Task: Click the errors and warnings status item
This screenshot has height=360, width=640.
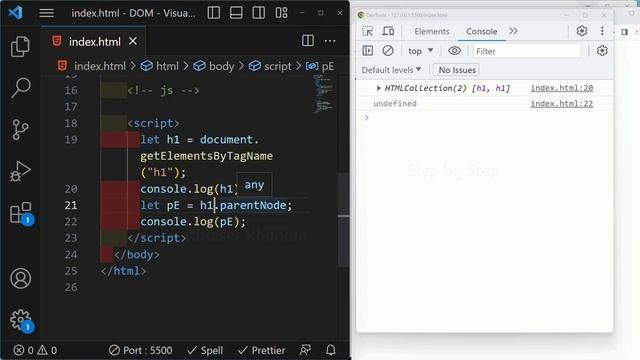Action: click(x=35, y=350)
